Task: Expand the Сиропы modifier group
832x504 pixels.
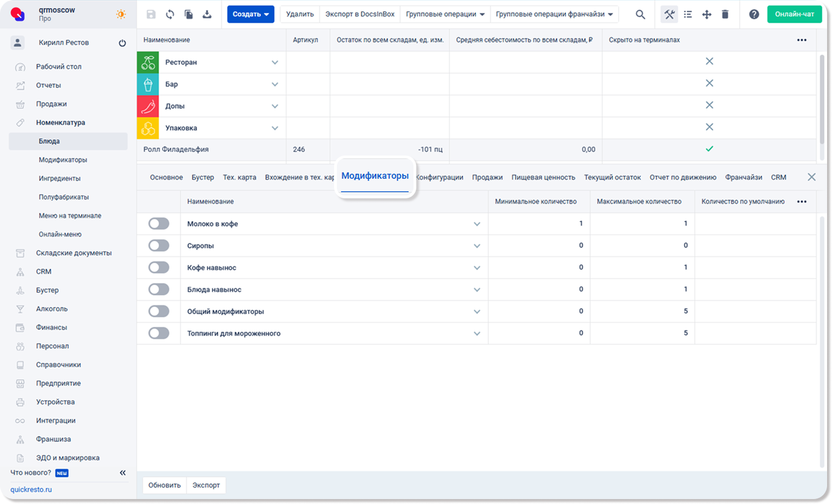Action: tap(477, 246)
